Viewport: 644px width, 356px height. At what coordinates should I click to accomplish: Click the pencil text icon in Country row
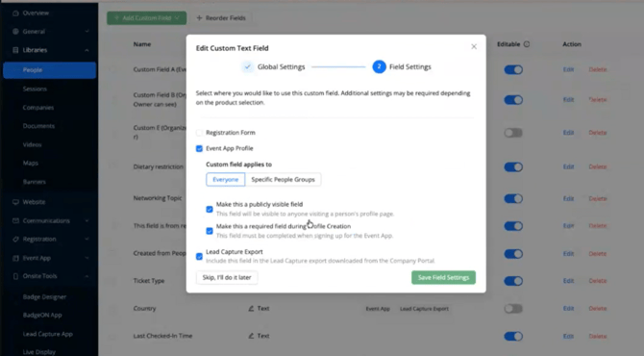(x=251, y=308)
